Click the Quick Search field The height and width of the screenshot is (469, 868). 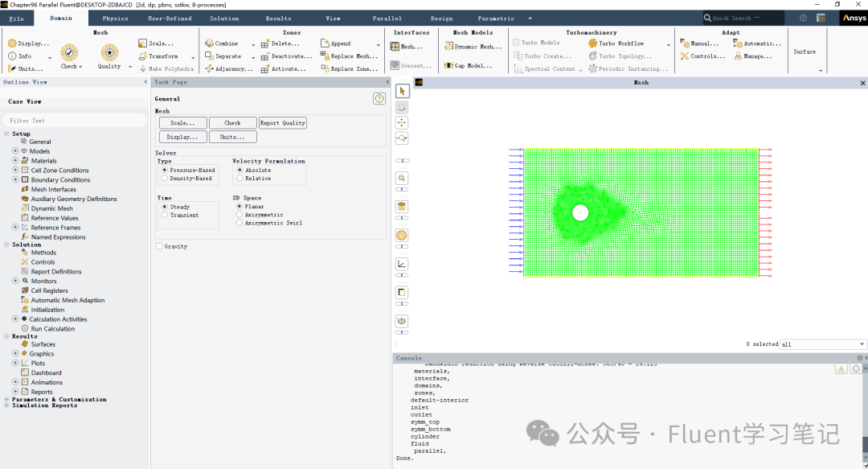743,19
